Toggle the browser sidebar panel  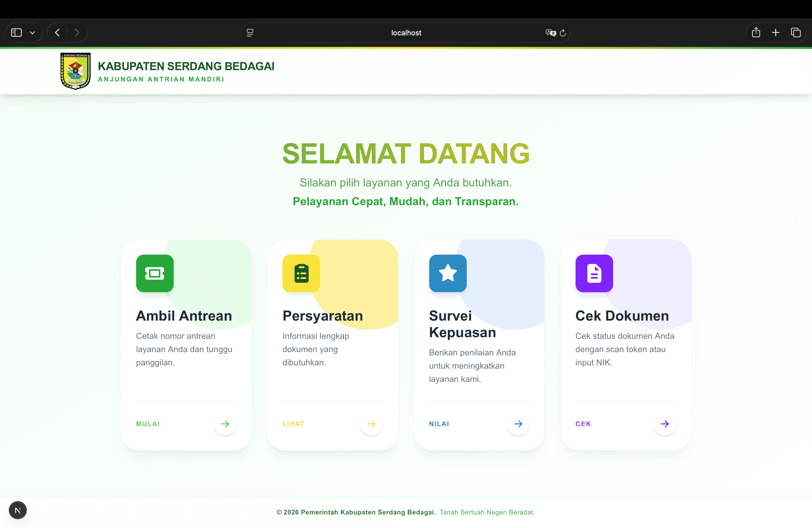16,32
